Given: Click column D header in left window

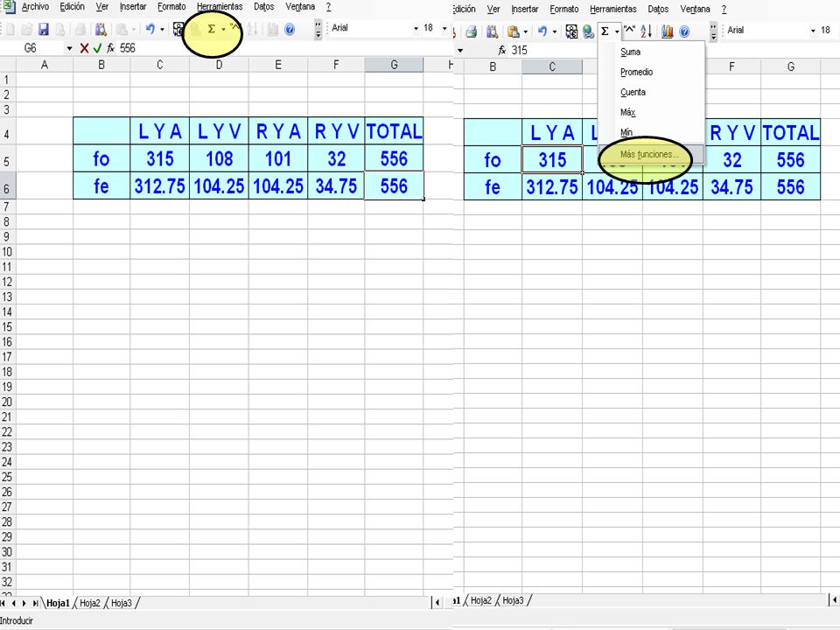Looking at the screenshot, I should [x=219, y=66].
